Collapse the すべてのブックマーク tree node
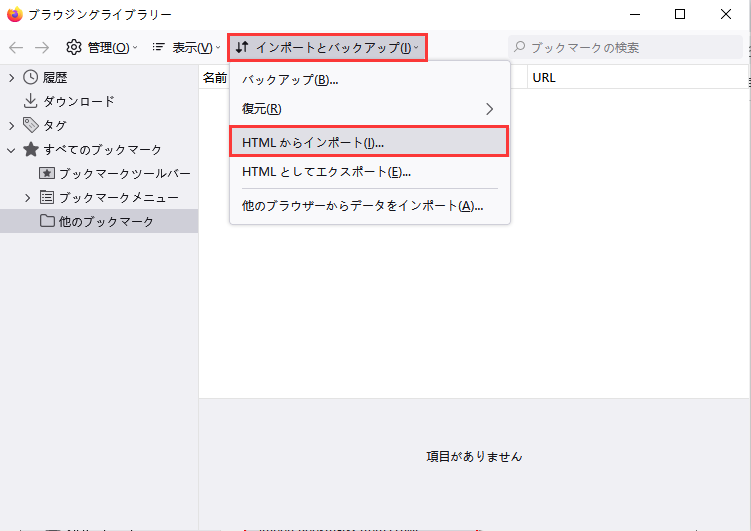751x531 pixels. (11, 150)
